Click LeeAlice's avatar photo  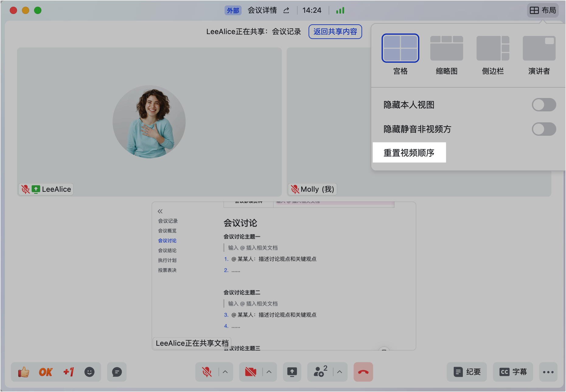[x=149, y=122]
